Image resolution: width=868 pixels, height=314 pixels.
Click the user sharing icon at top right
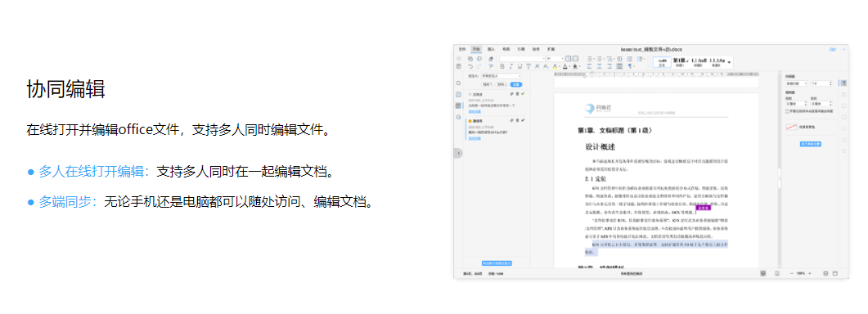coord(833,49)
